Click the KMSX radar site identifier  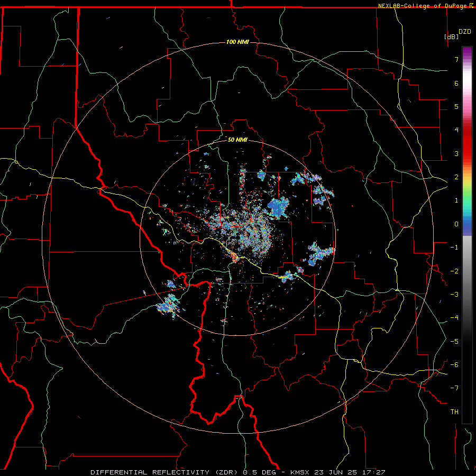[x=300, y=472]
